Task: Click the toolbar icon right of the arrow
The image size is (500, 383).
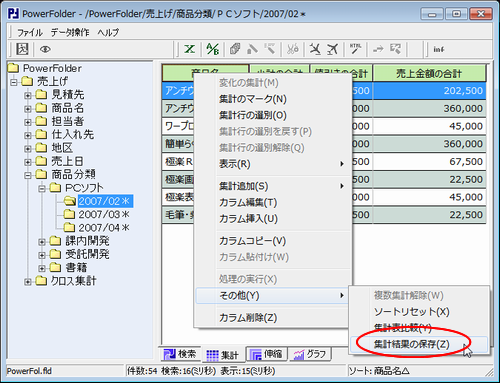Action: click(x=396, y=49)
